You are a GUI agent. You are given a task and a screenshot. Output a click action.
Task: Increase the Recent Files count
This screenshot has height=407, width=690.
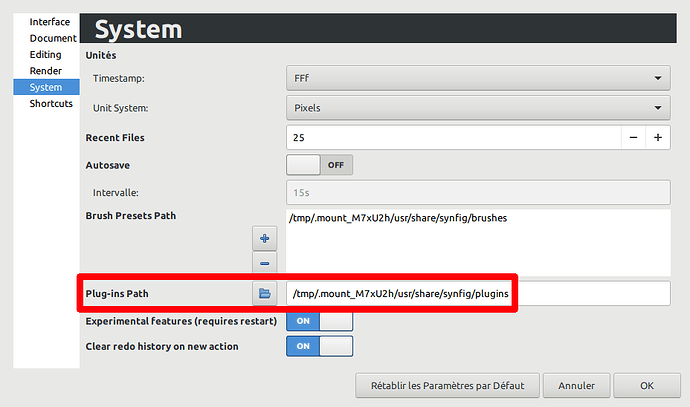click(657, 137)
